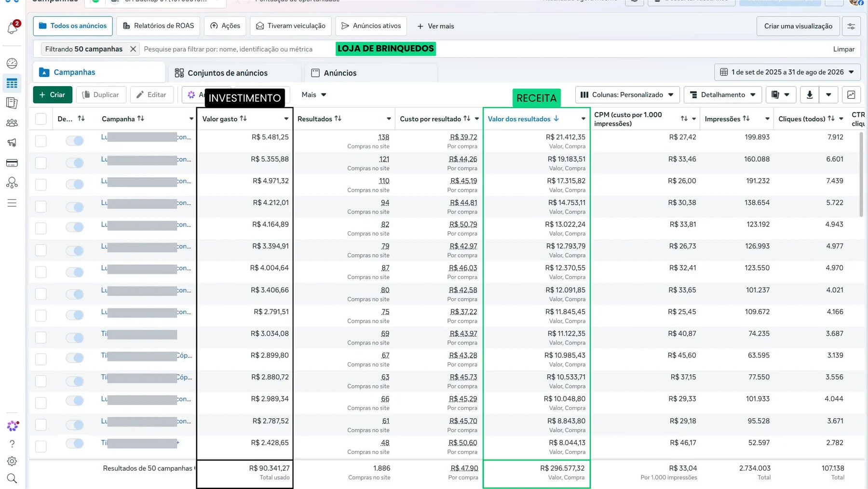Switch to Relatórios de ROAS view
Screen dimensions: 868x489
click(158, 26)
